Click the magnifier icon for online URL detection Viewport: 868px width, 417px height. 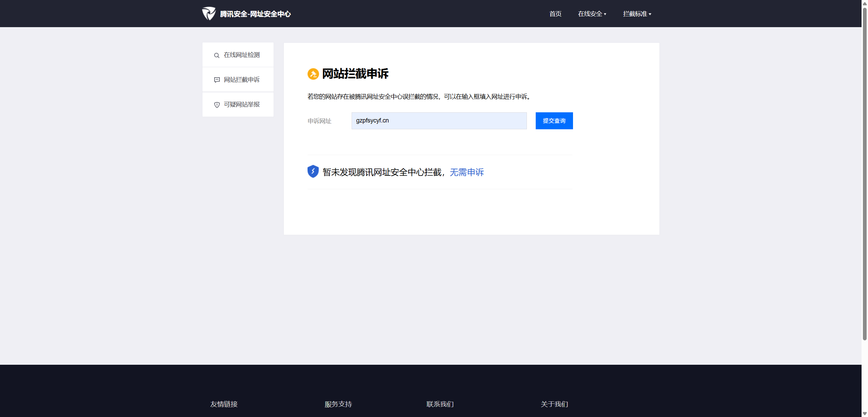(x=217, y=55)
